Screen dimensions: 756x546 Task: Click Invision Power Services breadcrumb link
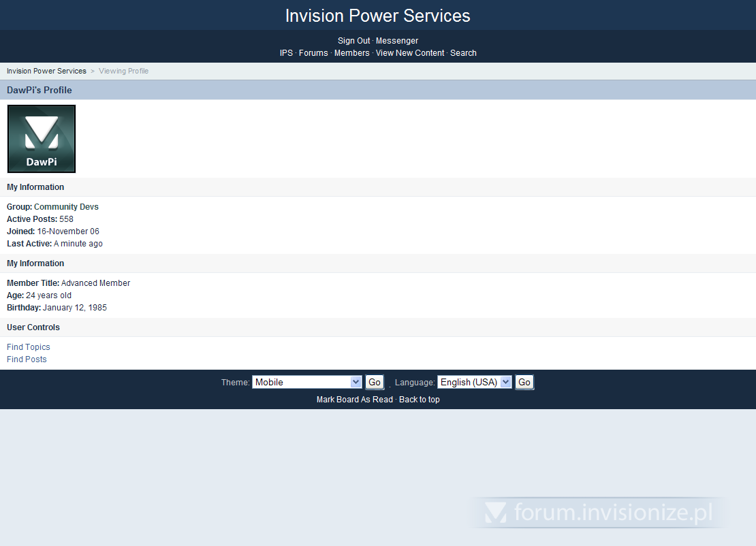pyautogui.click(x=46, y=71)
